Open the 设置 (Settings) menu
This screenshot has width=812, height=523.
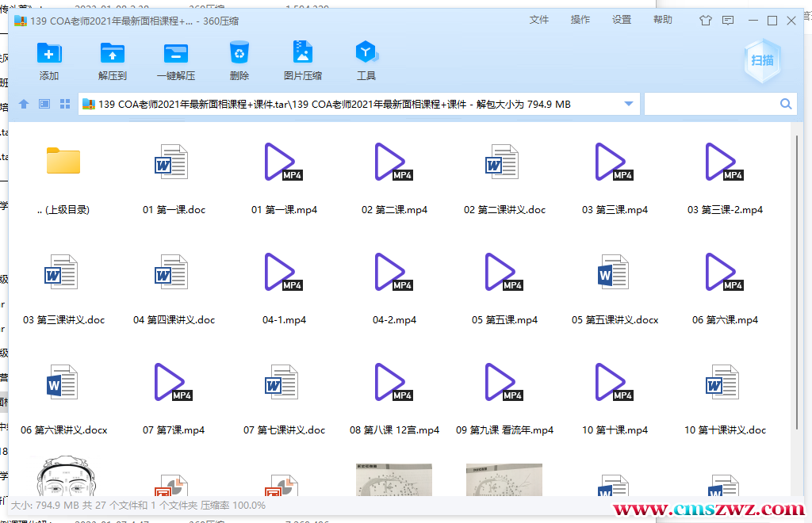coord(622,20)
